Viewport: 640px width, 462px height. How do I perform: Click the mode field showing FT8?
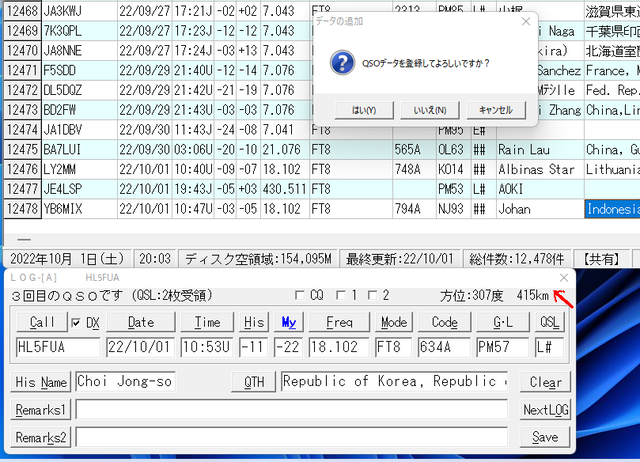coord(393,347)
